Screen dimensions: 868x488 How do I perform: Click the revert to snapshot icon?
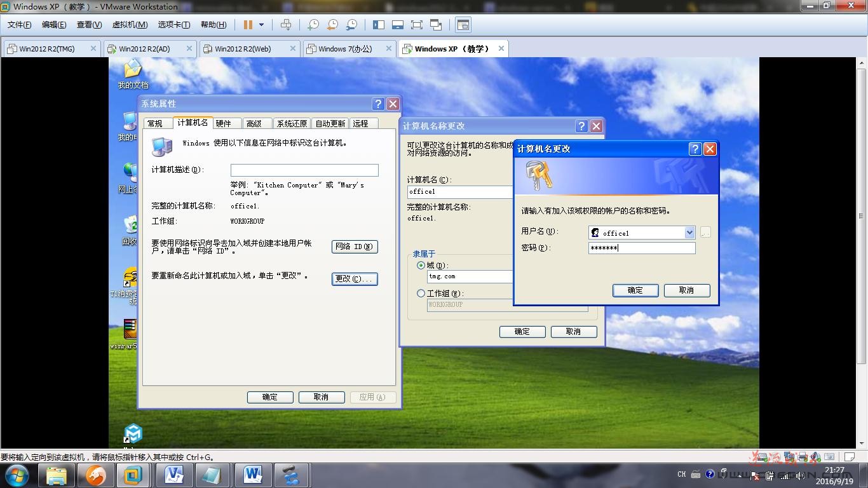pyautogui.click(x=332, y=25)
